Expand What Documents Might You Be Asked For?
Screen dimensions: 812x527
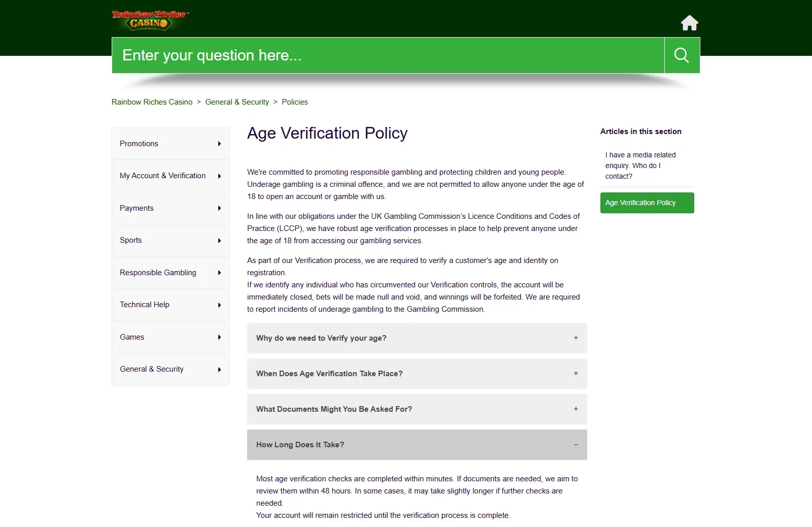point(417,409)
